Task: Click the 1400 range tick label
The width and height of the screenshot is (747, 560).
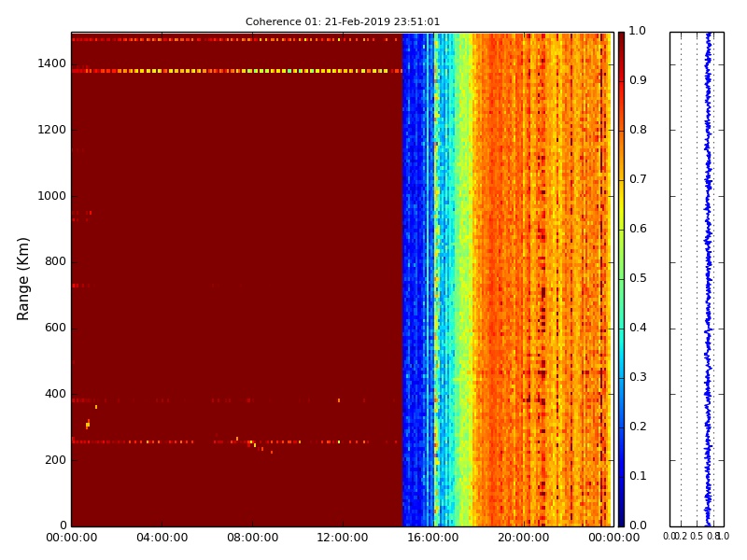Action: pos(51,63)
